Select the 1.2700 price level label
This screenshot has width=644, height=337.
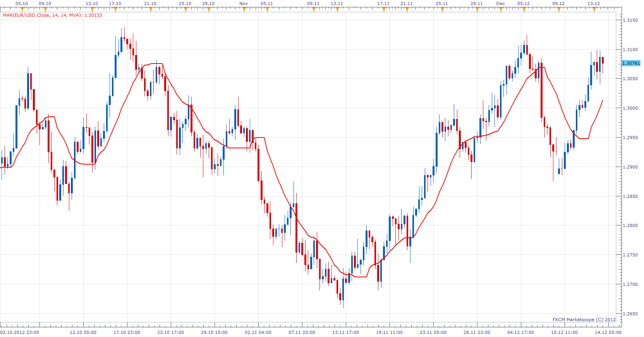(630, 284)
